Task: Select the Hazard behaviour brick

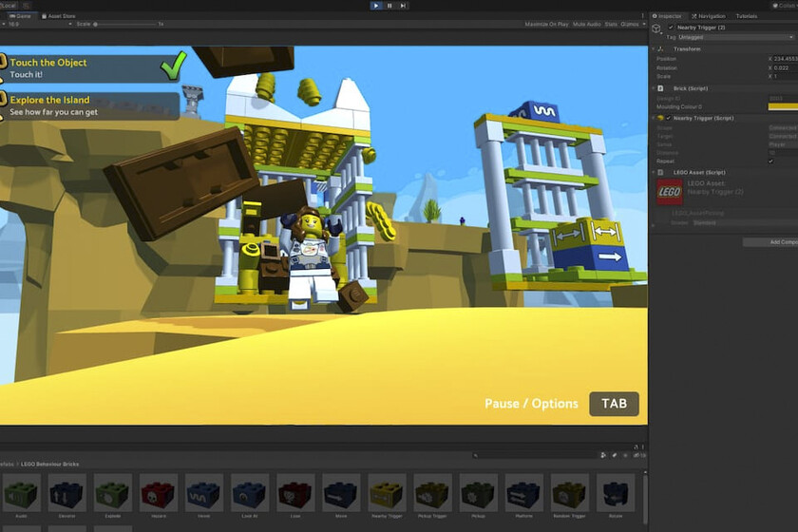Action: point(159,493)
